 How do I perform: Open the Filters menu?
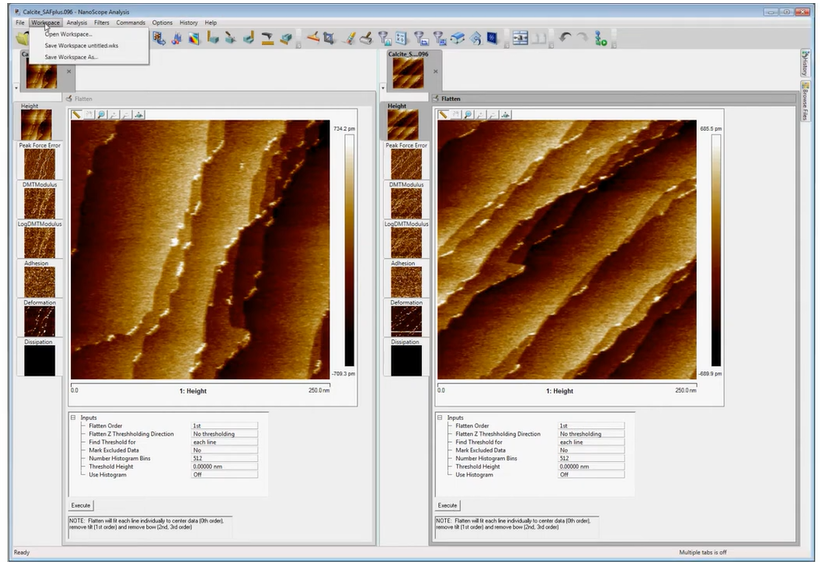pos(101,22)
